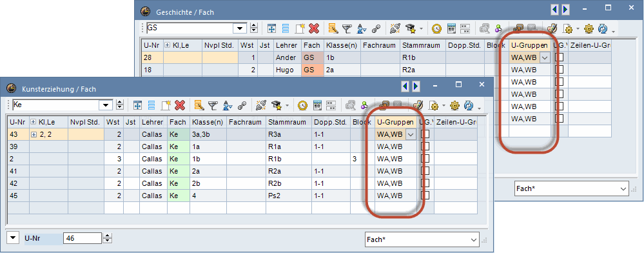Create new lesson in Geschichte window toolbar
The width and height of the screenshot is (644, 253).
click(x=300, y=28)
